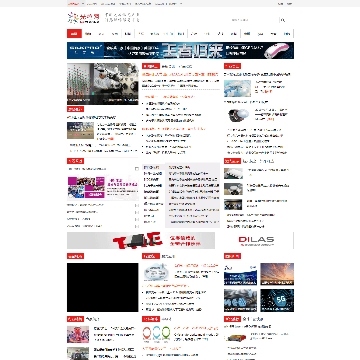The height and width of the screenshot is (360, 360).
Task: Open the scientist laboratory slideshow photo
Action: tap(103, 84)
